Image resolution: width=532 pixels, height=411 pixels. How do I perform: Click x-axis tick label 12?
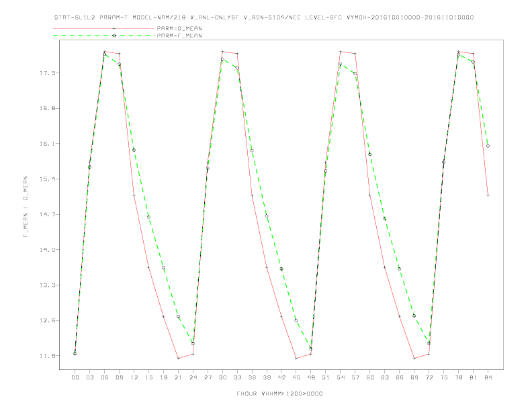tap(134, 377)
